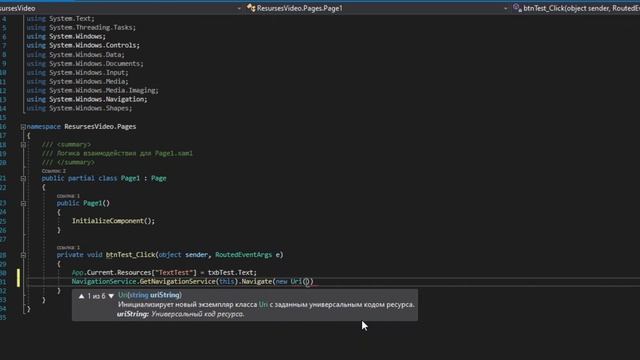Click 'using System.Windows.Media.Imaging;' line
This screenshot has width=640, height=360.
[x=93, y=90]
